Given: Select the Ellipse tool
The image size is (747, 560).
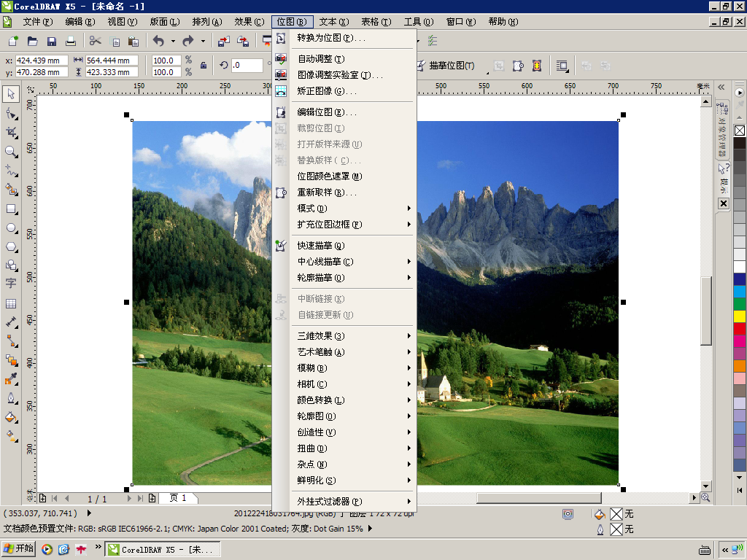Looking at the screenshot, I should (11, 227).
